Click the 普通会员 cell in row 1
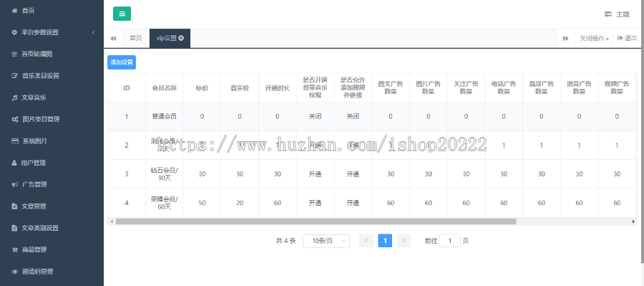Viewport: 644px width, 286px height. [x=165, y=116]
